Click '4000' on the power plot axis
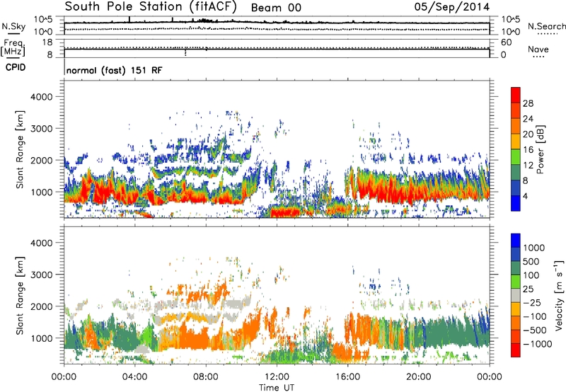The width and height of the screenshot is (566, 392). (41, 97)
